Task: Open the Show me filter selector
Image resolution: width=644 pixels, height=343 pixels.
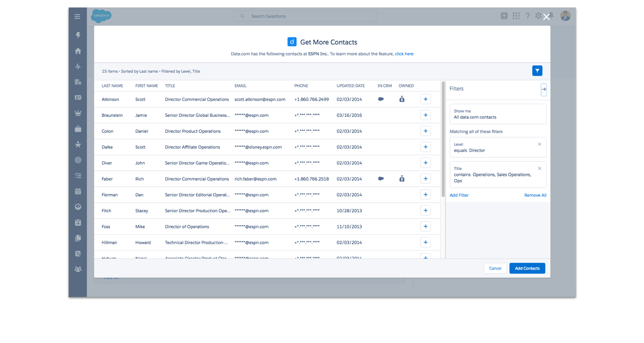Action: tap(497, 114)
